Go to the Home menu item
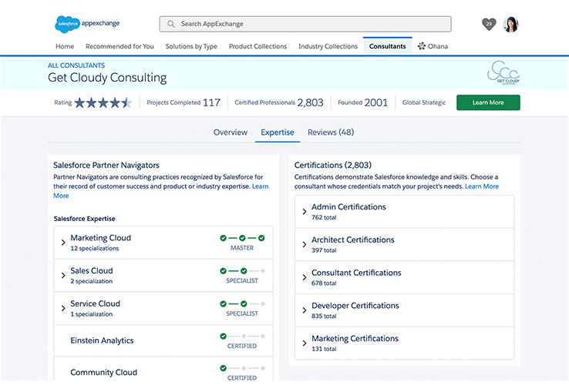Screen dimensions: 569x392 coord(65,46)
